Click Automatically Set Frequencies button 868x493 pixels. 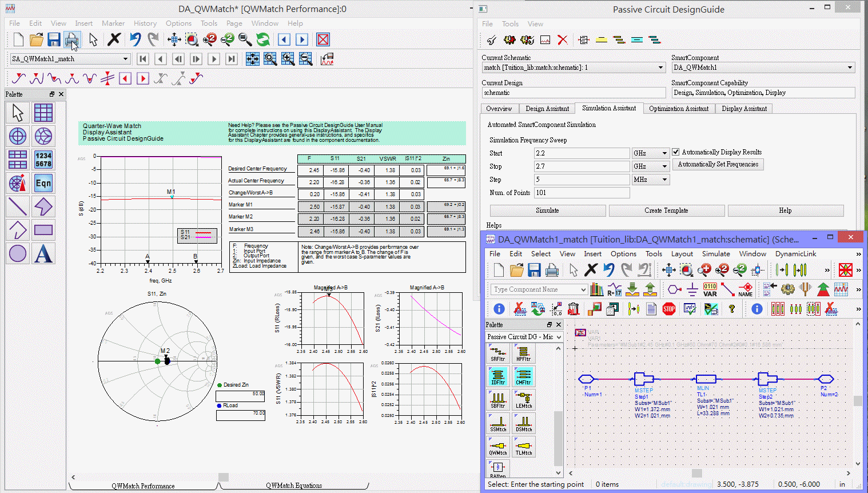click(x=718, y=164)
